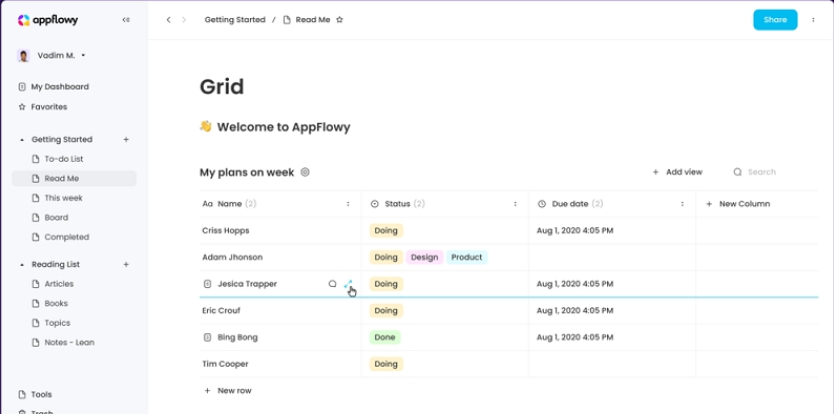The width and height of the screenshot is (834, 414).
Task: Click Add view
Action: click(678, 172)
